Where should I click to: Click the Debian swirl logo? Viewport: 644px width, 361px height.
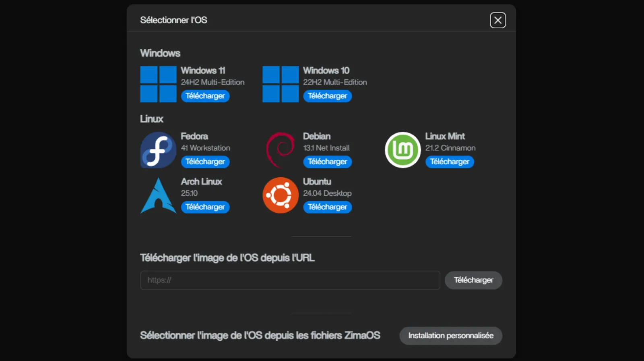[281, 150]
